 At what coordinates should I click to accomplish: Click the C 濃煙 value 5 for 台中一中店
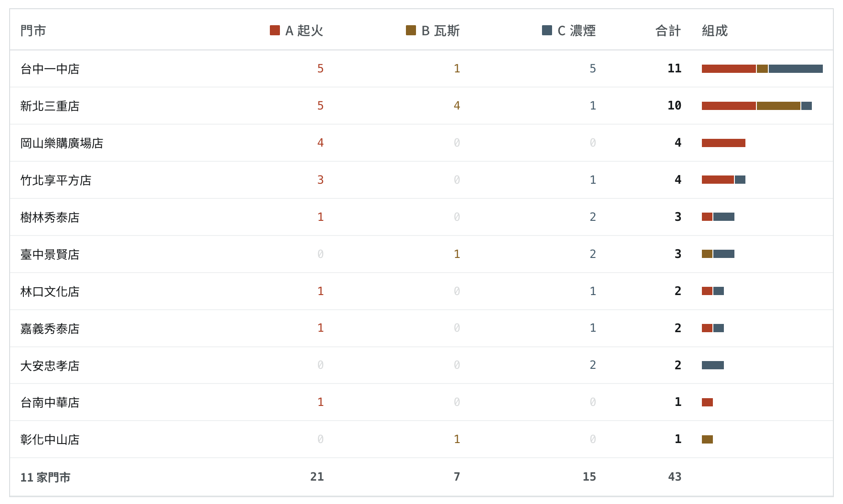[x=593, y=68]
